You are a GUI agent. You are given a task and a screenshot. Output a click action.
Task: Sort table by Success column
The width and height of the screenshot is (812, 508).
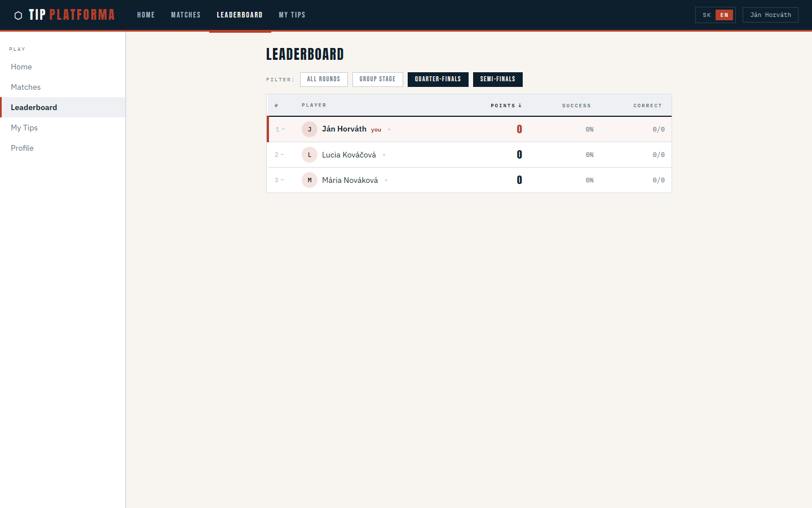576,106
